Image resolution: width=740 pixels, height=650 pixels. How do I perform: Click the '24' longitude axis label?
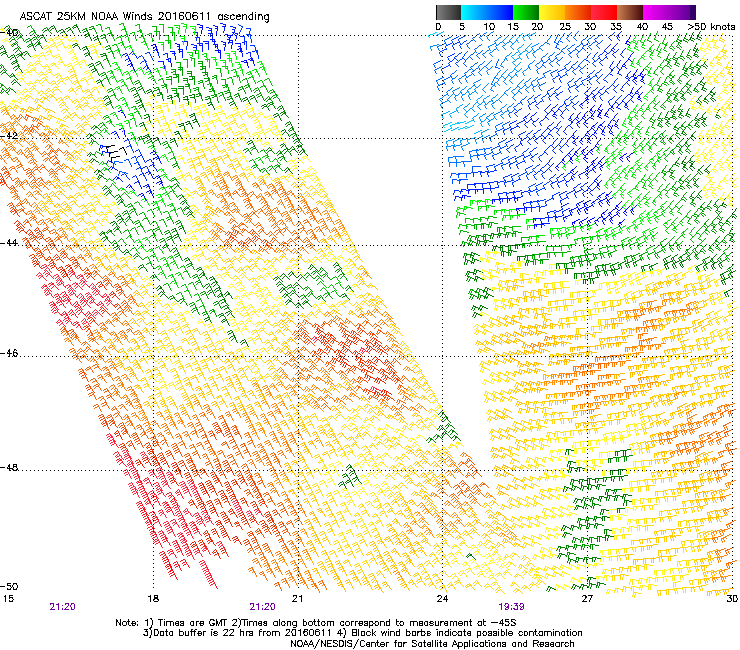(x=442, y=599)
